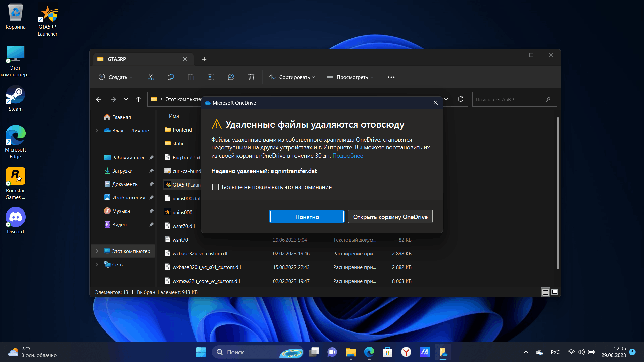The image size is (644, 362).
Task: Open the Создать dropdown
Action: coord(115,77)
